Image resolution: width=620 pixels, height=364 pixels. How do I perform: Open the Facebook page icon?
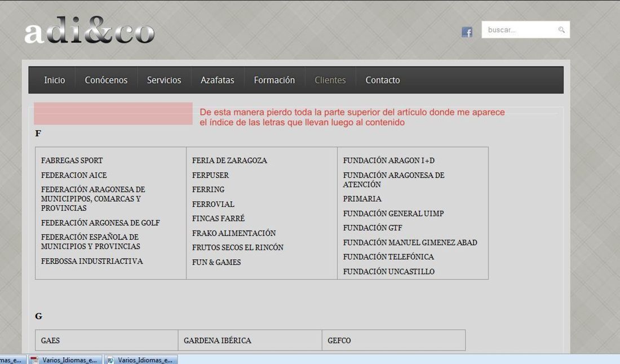point(467,32)
